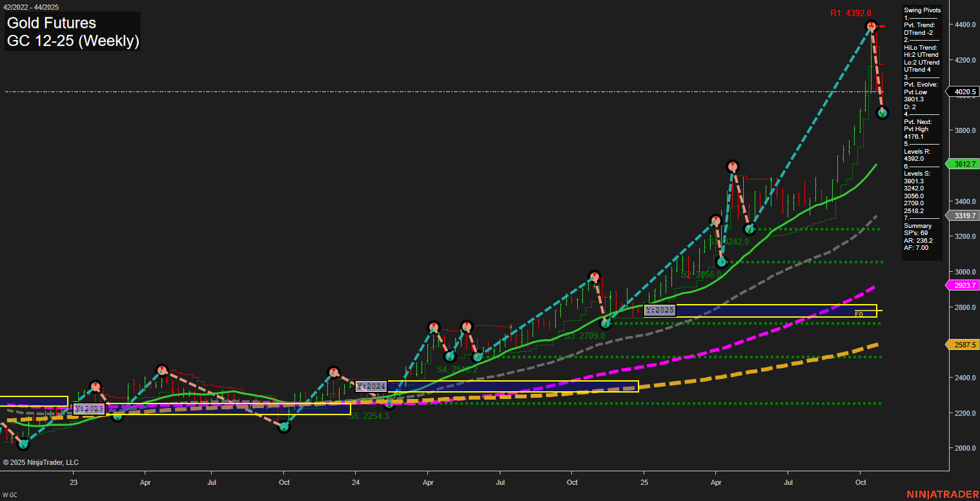Click the 4176.1 next pivot value
The height and width of the screenshot is (501, 980).
[914, 137]
